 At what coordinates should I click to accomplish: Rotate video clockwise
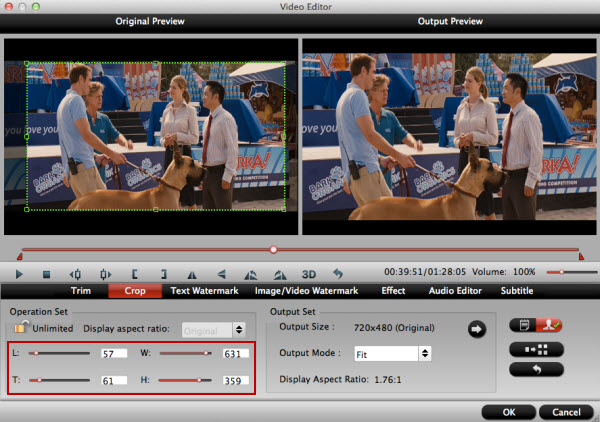coord(280,274)
